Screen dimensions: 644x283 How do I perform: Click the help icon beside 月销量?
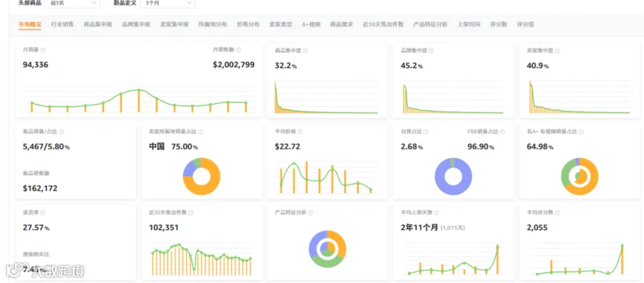point(43,50)
